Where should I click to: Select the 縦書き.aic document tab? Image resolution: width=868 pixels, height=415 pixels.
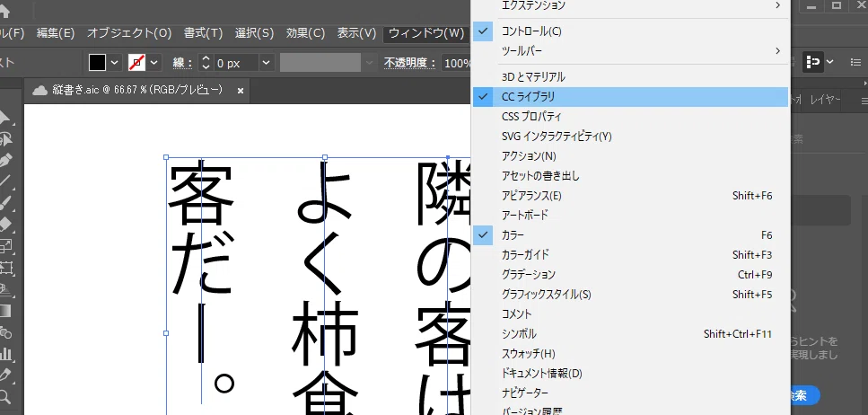coord(136,91)
